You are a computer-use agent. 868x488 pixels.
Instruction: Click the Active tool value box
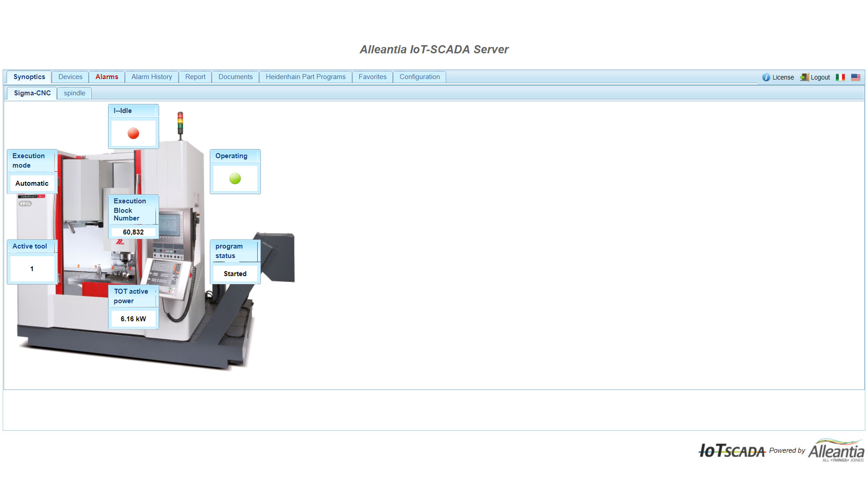click(32, 269)
